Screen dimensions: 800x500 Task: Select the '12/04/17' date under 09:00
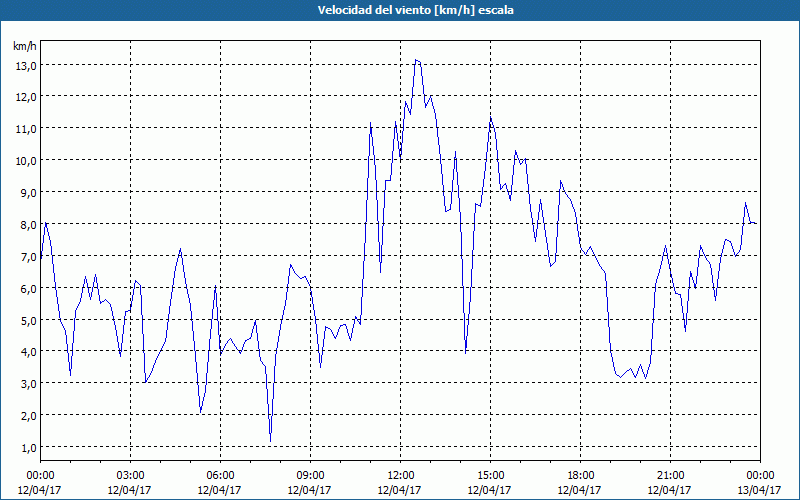pos(309,490)
